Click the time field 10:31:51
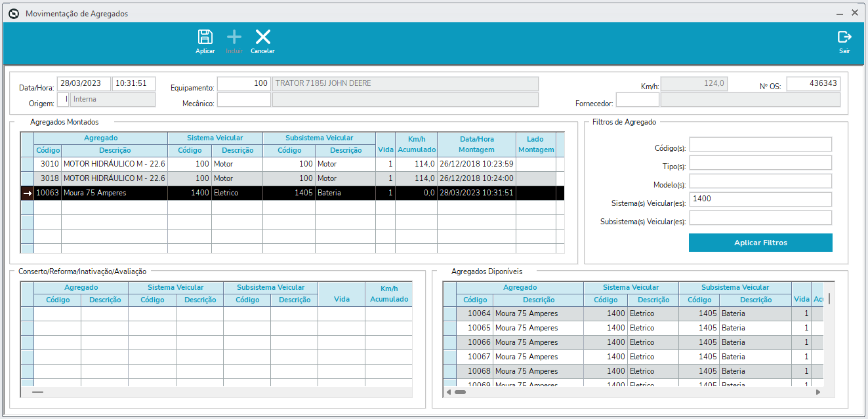The image size is (868, 419). click(134, 83)
